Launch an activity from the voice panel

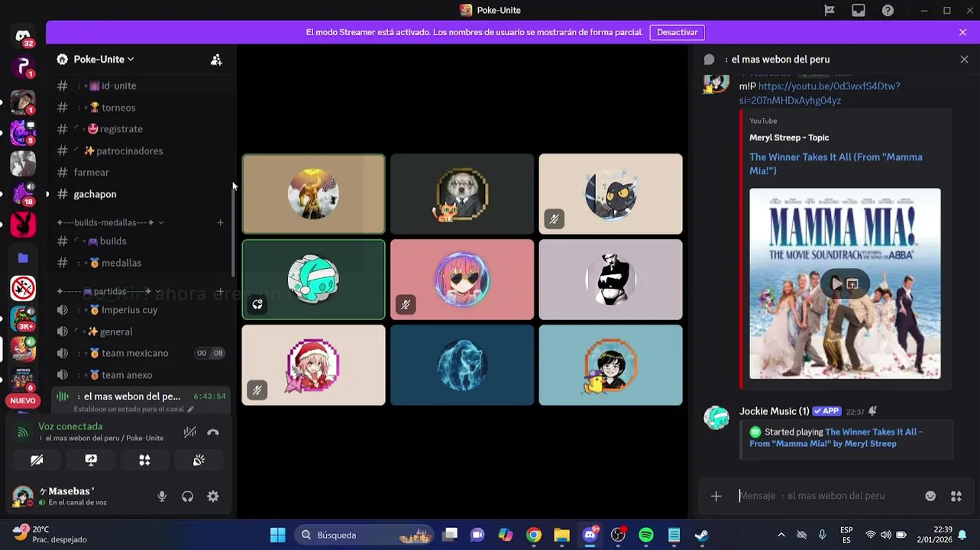pyautogui.click(x=144, y=460)
